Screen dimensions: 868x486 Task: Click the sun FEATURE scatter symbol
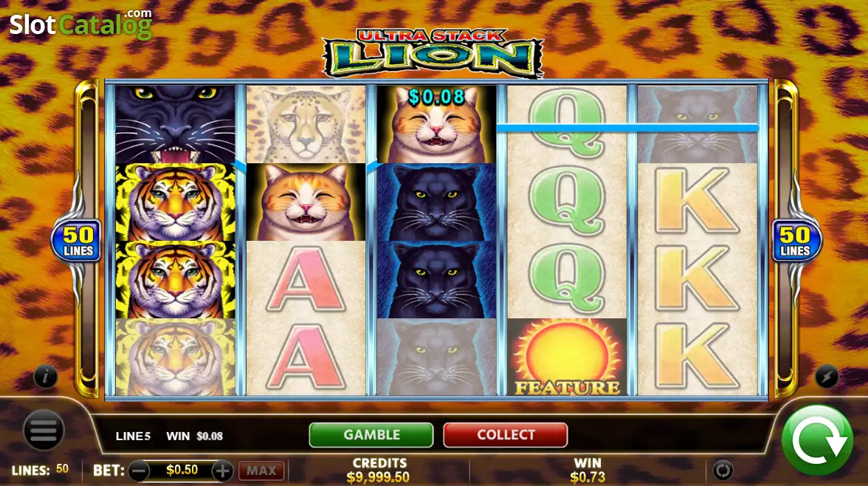[567, 357]
